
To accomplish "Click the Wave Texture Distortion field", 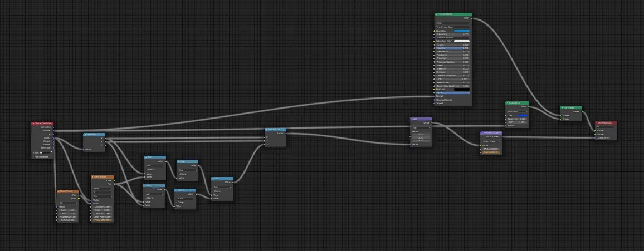I will pyautogui.click(x=103, y=206).
